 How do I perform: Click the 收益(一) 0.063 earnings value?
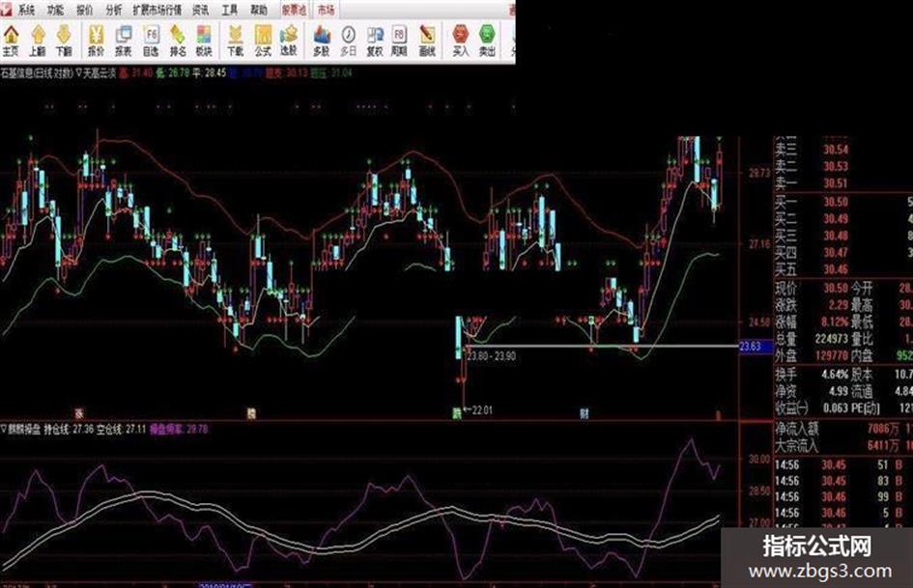point(836,408)
